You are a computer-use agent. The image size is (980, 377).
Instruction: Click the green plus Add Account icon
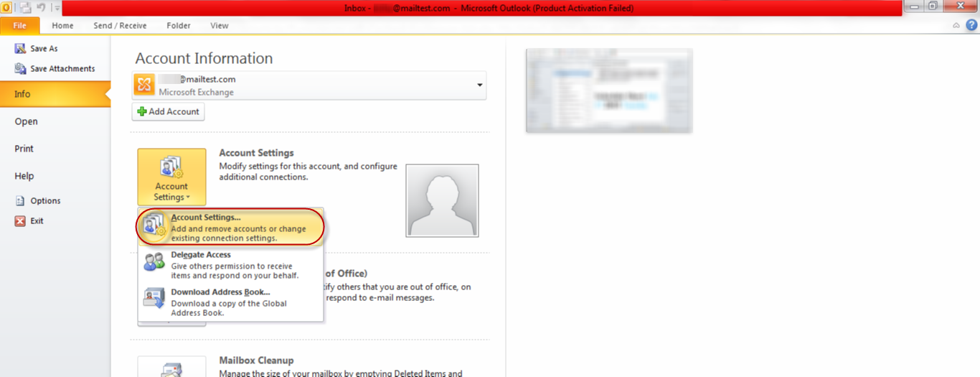(142, 112)
